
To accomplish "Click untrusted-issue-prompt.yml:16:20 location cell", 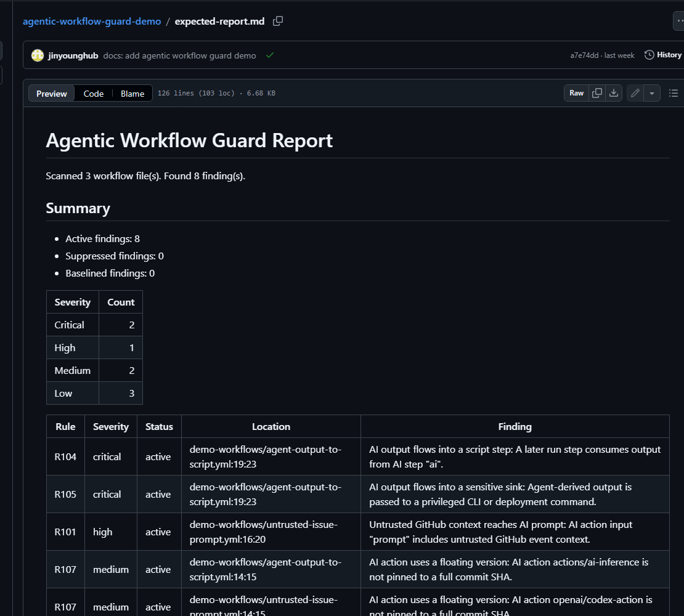I will click(x=271, y=532).
